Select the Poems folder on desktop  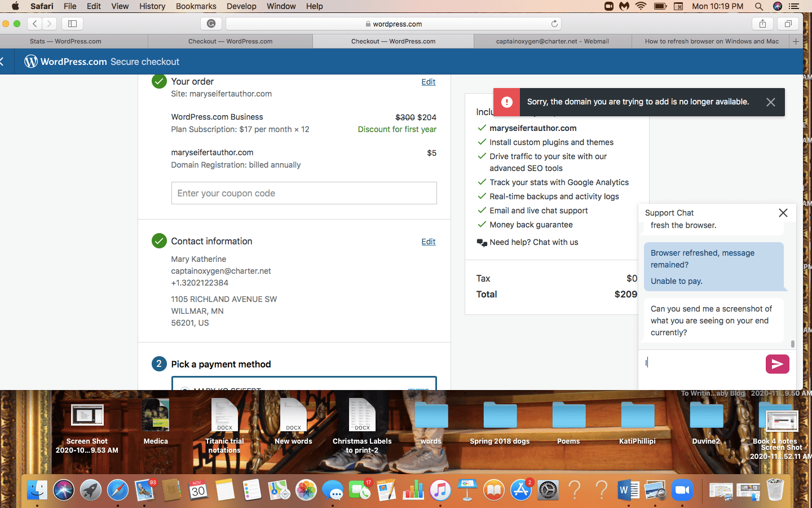coord(568,423)
